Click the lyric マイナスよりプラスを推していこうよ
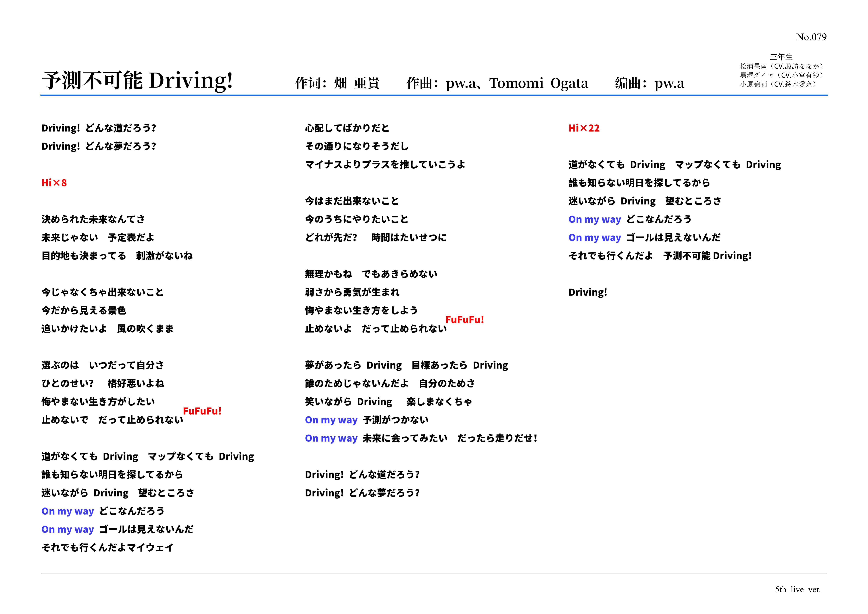868x614 pixels. tap(385, 165)
